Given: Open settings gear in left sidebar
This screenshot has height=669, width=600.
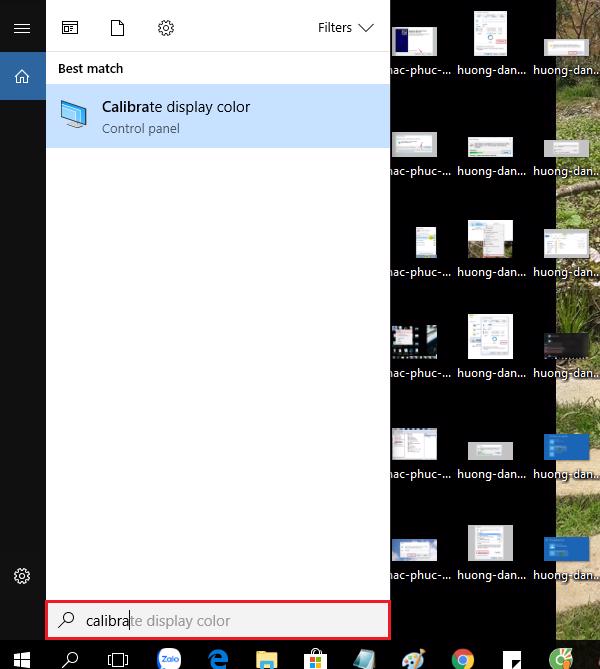Looking at the screenshot, I should coord(22,576).
